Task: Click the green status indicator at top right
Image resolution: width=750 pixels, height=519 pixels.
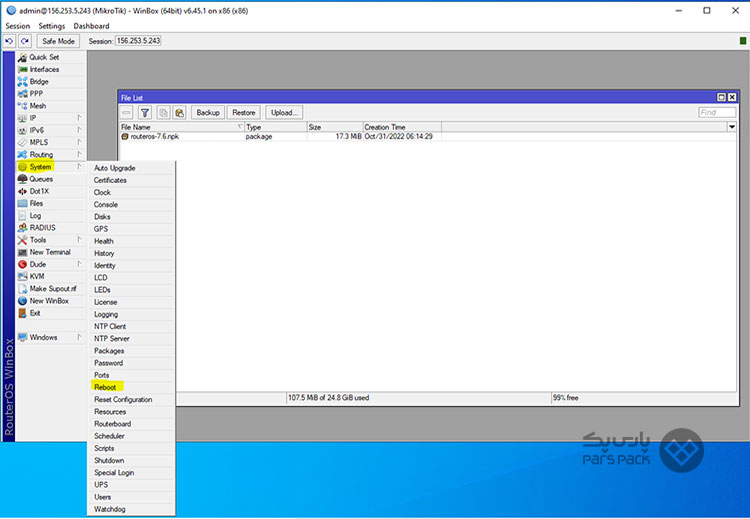Action: coord(743,41)
